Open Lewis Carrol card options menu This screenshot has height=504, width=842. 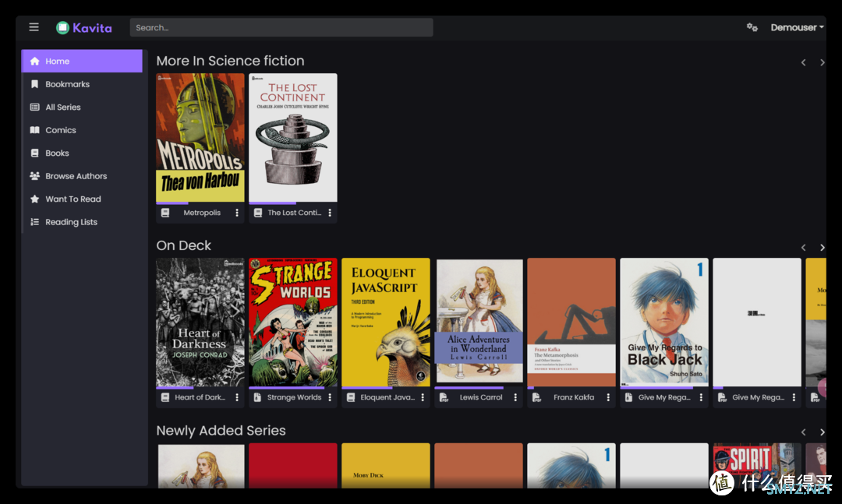(515, 398)
